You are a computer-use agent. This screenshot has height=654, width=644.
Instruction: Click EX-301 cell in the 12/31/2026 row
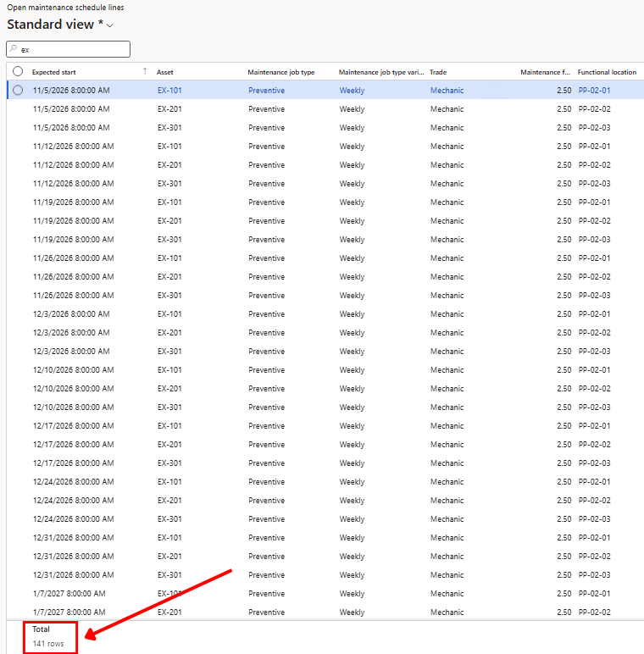169,574
